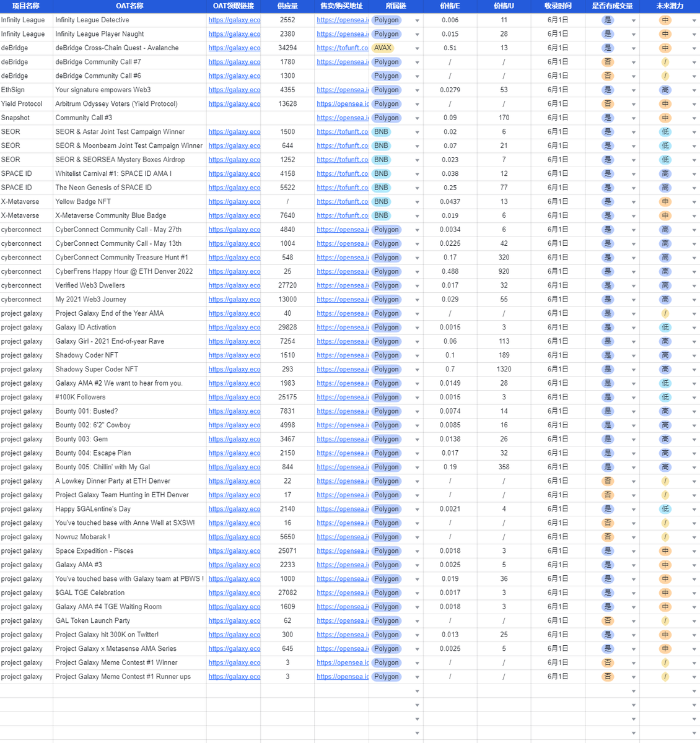Select cell My 2021 Web3 Journey
The width and height of the screenshot is (700, 743).
(129, 299)
